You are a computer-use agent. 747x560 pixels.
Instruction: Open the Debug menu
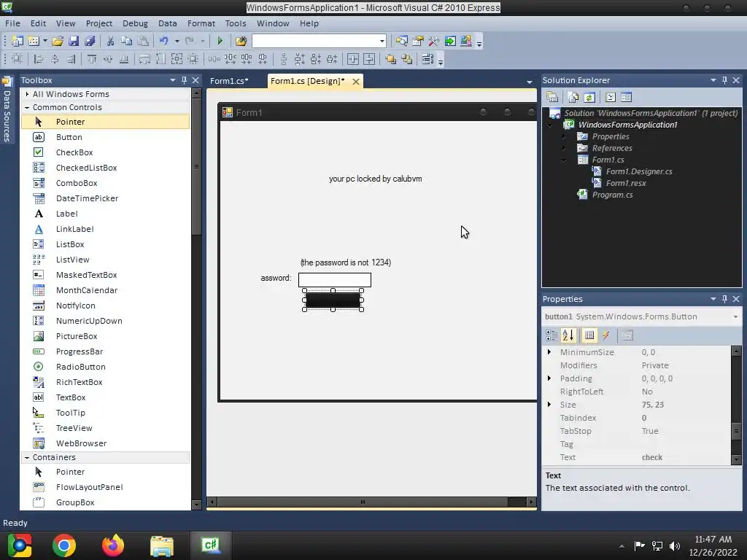pyautogui.click(x=135, y=23)
